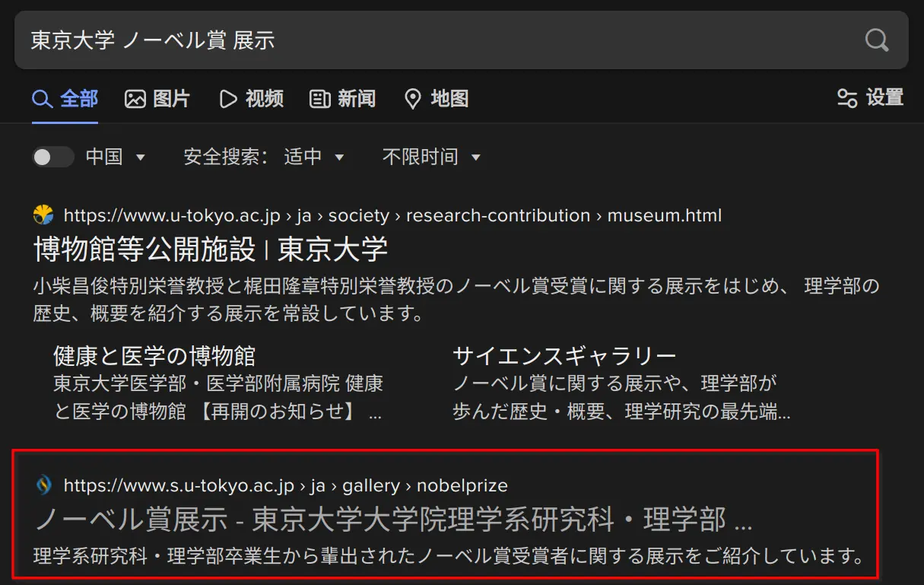Toggle the 中国 region switch
This screenshot has height=585, width=924.
[x=52, y=157]
